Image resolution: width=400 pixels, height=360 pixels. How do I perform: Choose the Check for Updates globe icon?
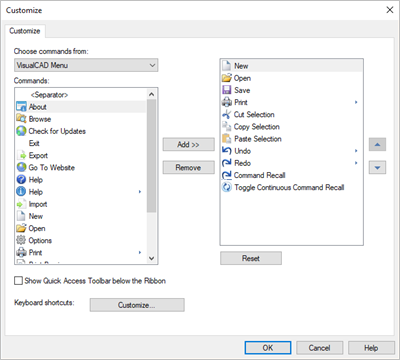coord(21,131)
